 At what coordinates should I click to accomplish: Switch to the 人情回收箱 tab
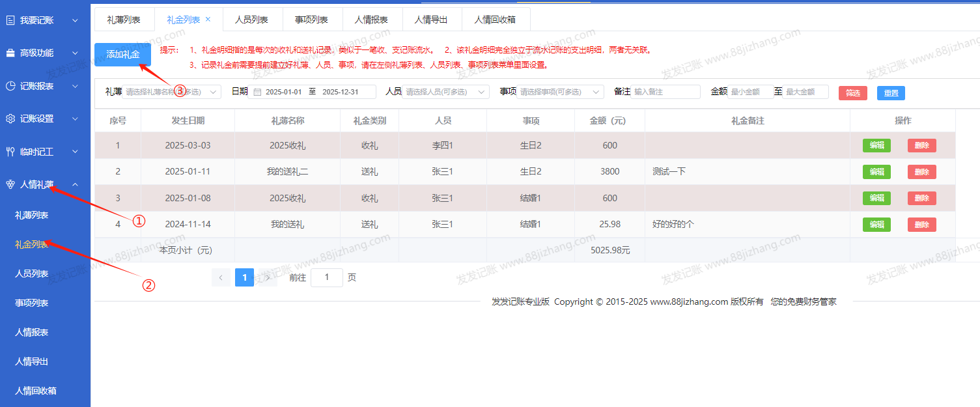click(x=495, y=20)
